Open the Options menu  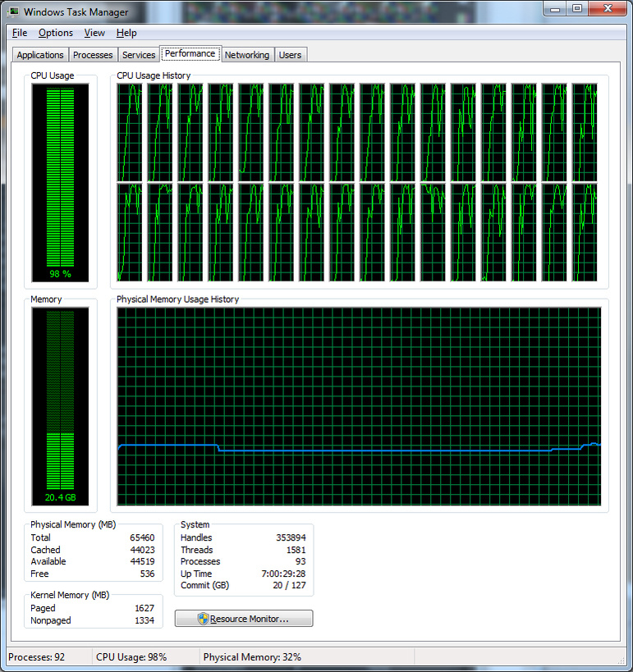pyautogui.click(x=56, y=33)
